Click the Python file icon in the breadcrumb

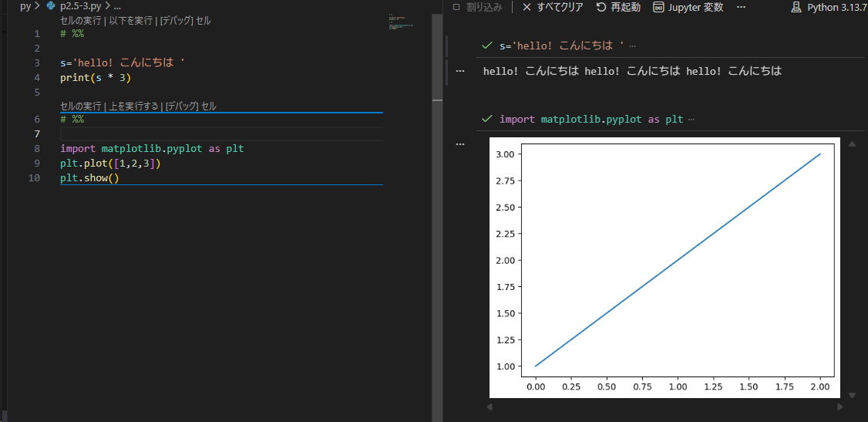[51, 5]
